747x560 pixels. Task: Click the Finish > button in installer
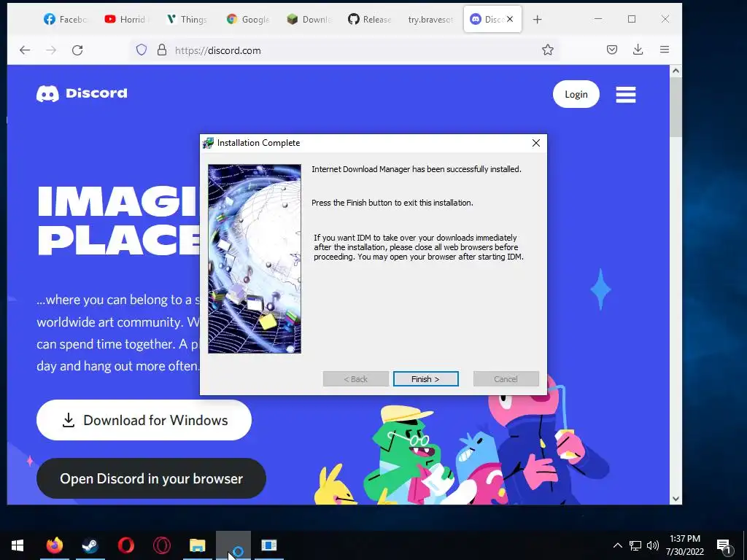[x=425, y=379]
